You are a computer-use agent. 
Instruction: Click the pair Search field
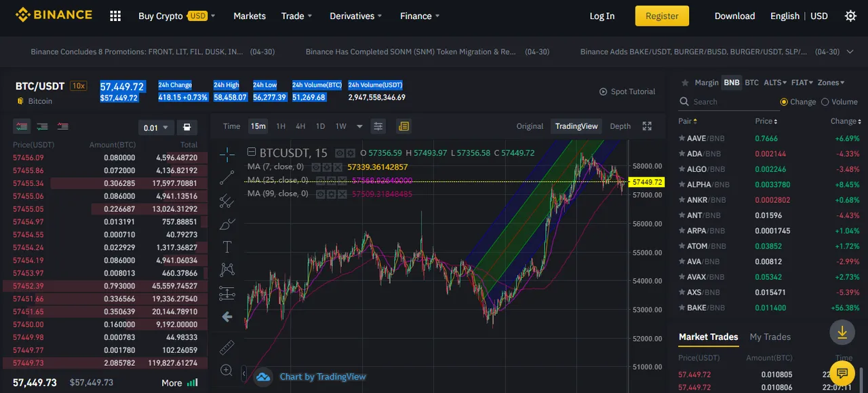(730, 102)
